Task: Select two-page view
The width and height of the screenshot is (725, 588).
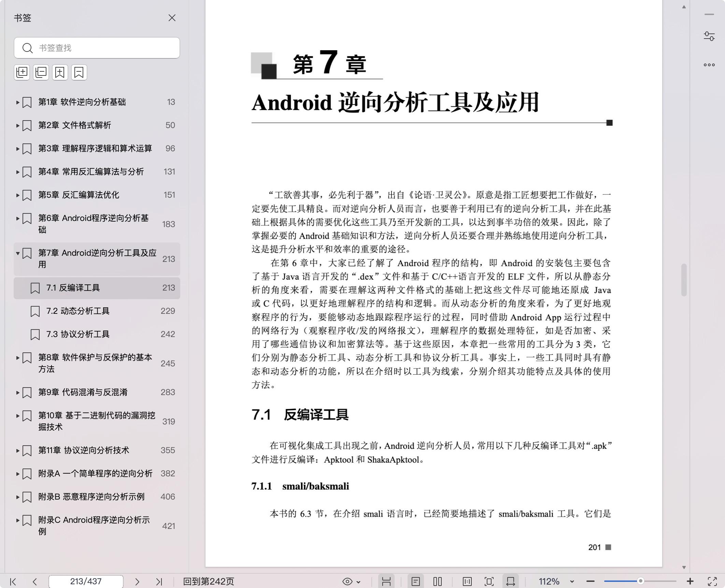Action: pyautogui.click(x=438, y=581)
